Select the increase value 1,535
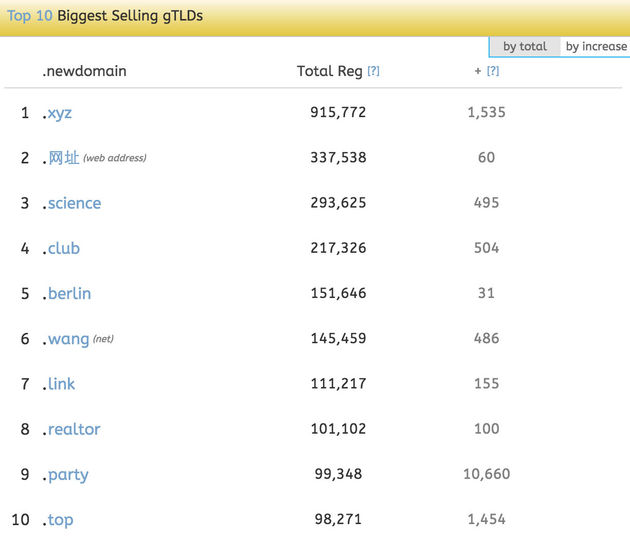 [x=486, y=112]
